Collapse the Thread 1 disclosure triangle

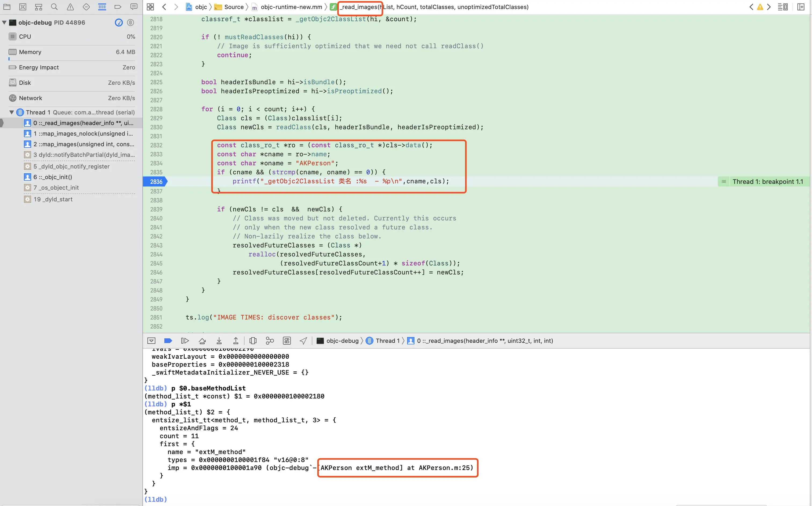pyautogui.click(x=12, y=112)
